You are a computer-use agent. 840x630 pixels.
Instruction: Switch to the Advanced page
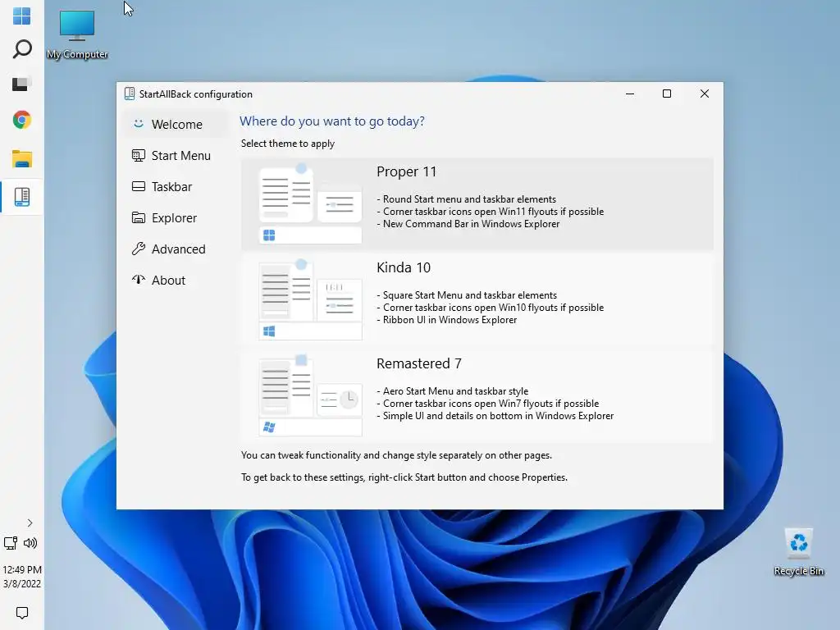coord(176,249)
